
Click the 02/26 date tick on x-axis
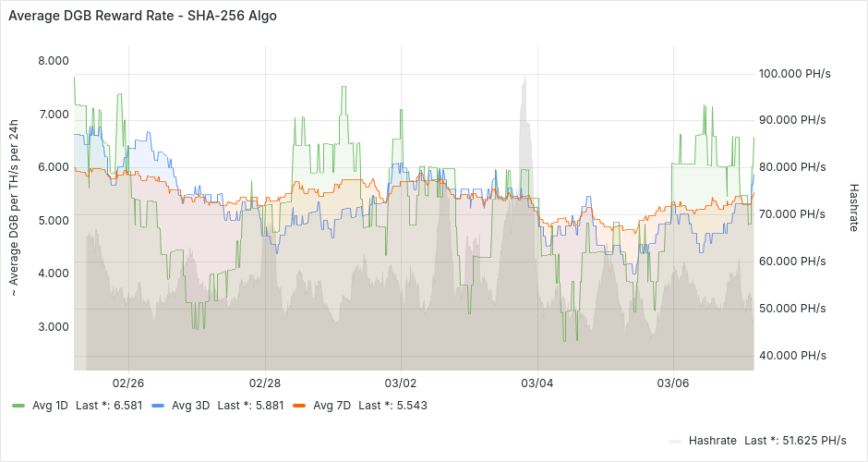(128, 383)
